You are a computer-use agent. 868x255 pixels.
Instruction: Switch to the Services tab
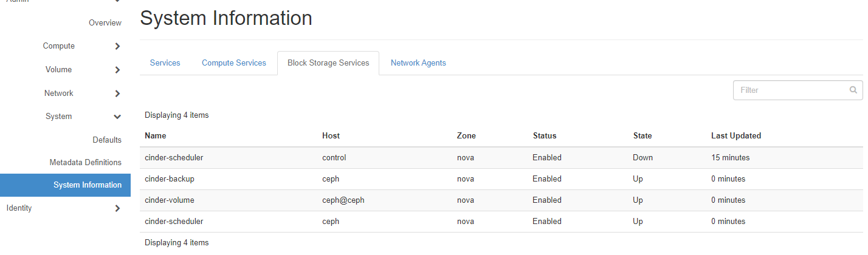pos(165,63)
